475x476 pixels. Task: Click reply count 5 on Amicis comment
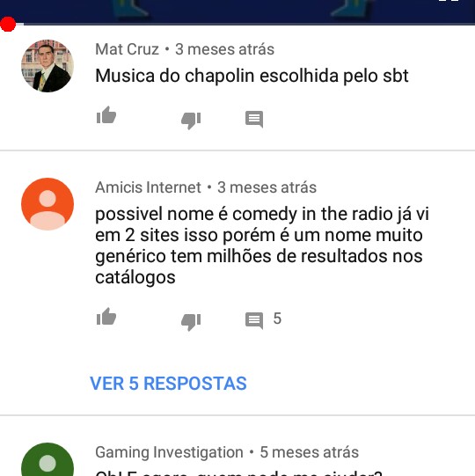[x=277, y=319]
